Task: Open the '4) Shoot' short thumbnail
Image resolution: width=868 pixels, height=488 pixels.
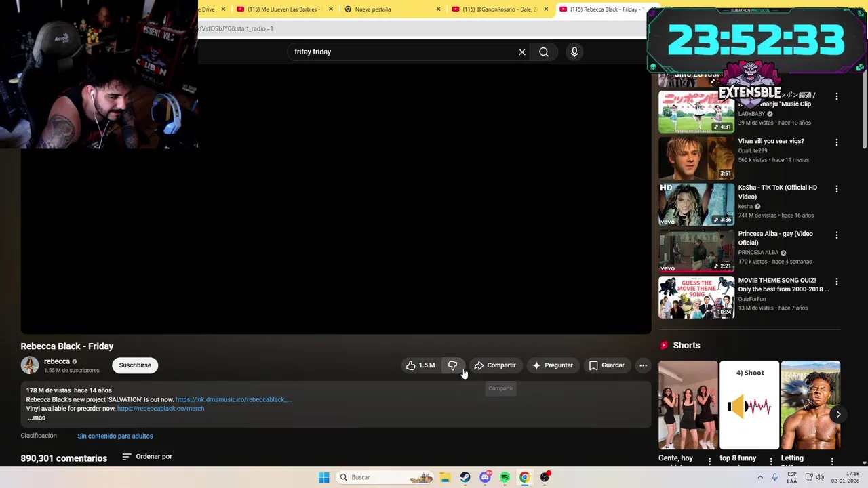Action: [x=749, y=405]
